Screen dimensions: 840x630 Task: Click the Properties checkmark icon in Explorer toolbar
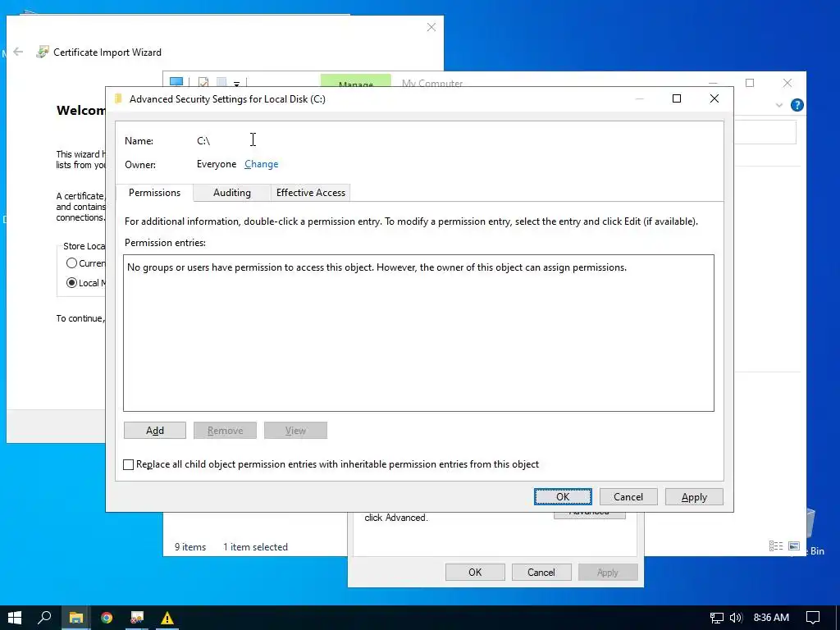tap(203, 82)
